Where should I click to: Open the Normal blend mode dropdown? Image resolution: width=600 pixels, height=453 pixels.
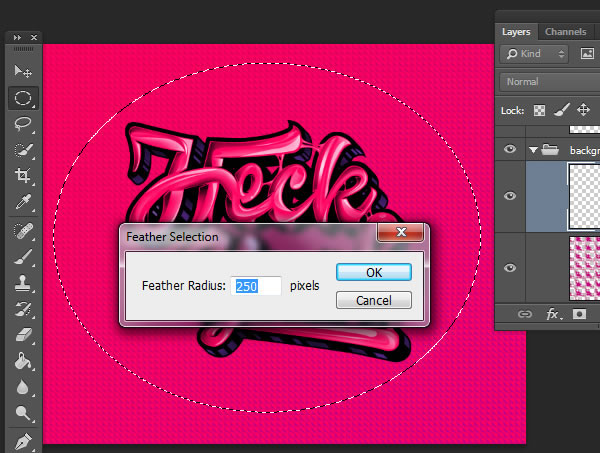[x=550, y=81]
